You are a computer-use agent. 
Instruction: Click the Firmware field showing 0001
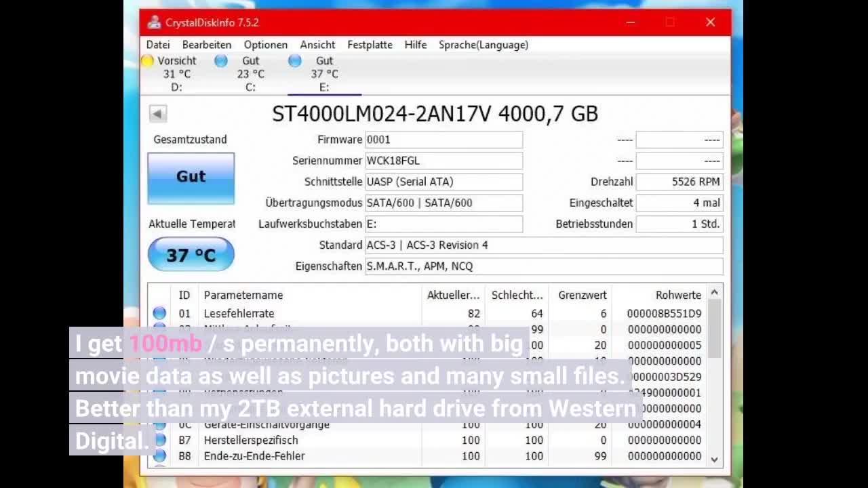tap(443, 140)
